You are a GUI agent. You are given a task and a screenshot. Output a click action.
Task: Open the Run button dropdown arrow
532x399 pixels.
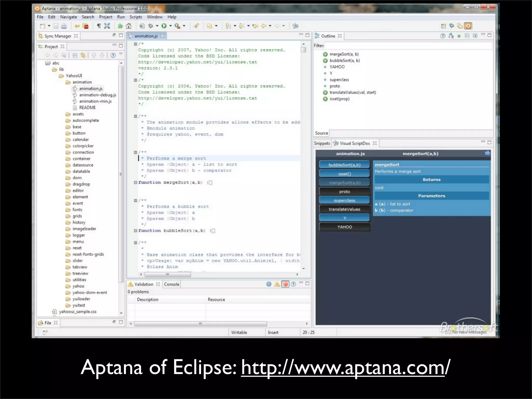170,26
